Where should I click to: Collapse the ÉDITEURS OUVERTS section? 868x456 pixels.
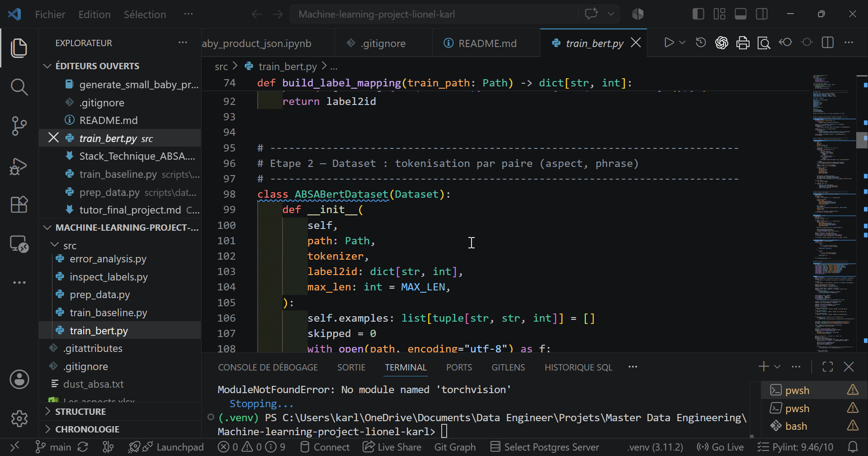pyautogui.click(x=120, y=66)
